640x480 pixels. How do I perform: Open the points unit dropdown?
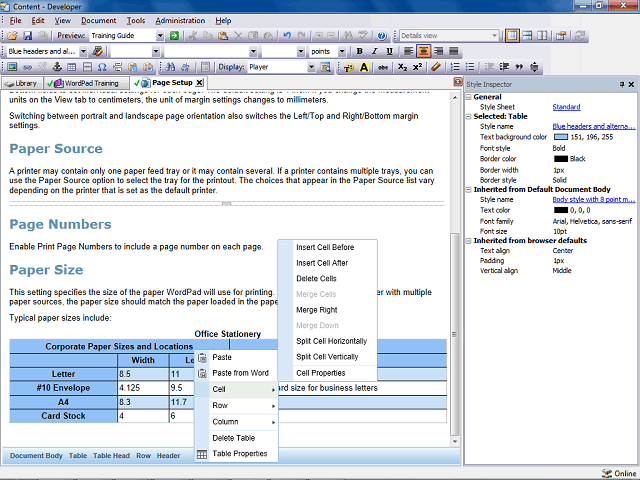pos(342,51)
